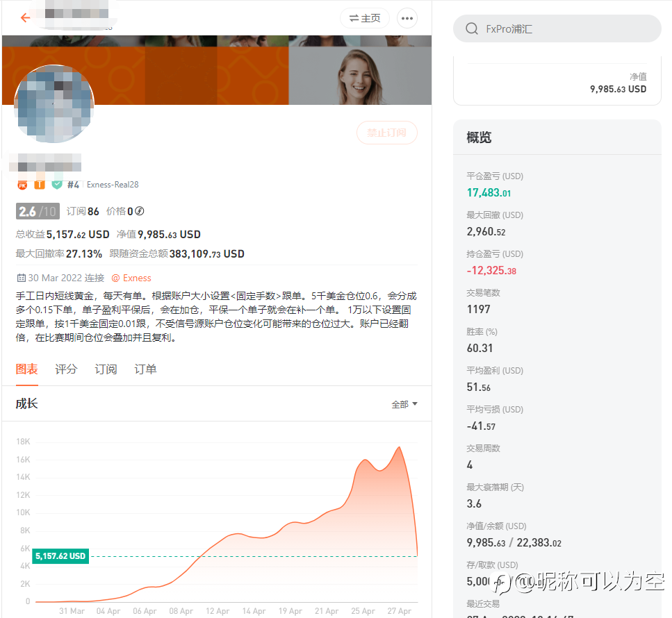Viewport: 672px width, 618px height.
Task: Click the 禁止订阅 button
Action: [x=386, y=133]
